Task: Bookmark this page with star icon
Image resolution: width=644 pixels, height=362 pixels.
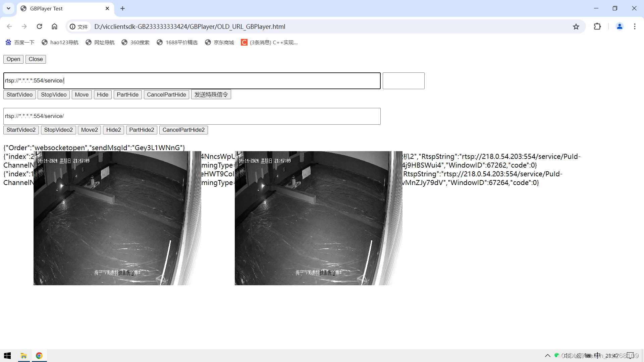Action: pyautogui.click(x=576, y=26)
